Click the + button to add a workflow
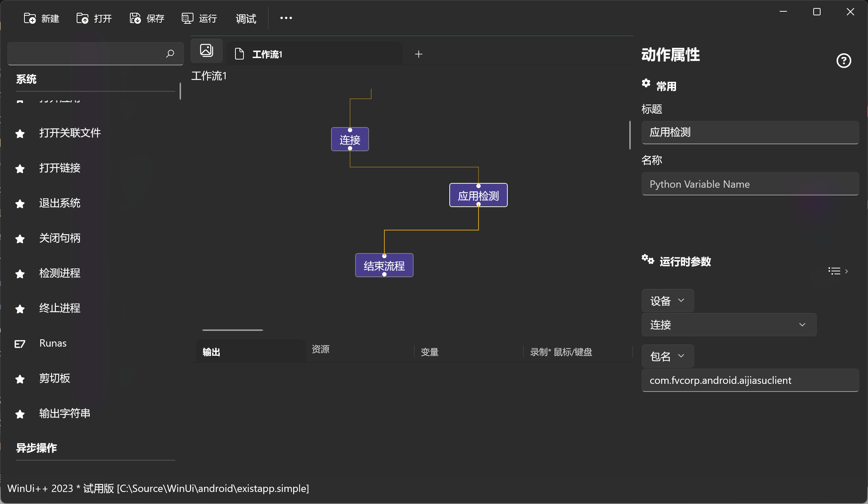868x504 pixels. click(418, 54)
